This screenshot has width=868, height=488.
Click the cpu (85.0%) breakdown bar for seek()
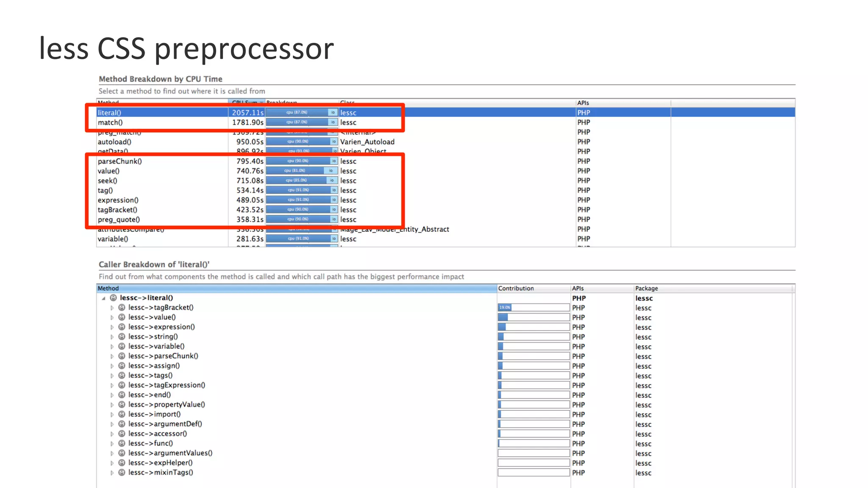[296, 180]
